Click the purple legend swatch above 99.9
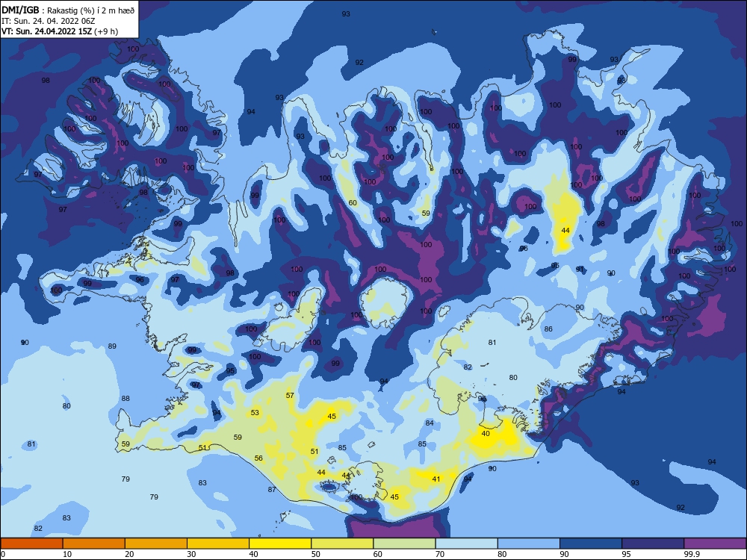 (715, 544)
